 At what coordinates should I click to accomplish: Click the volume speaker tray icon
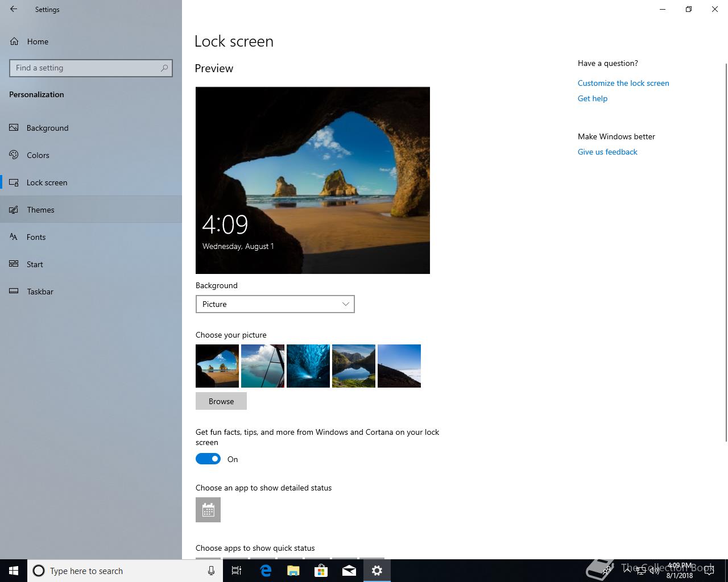coord(654,571)
